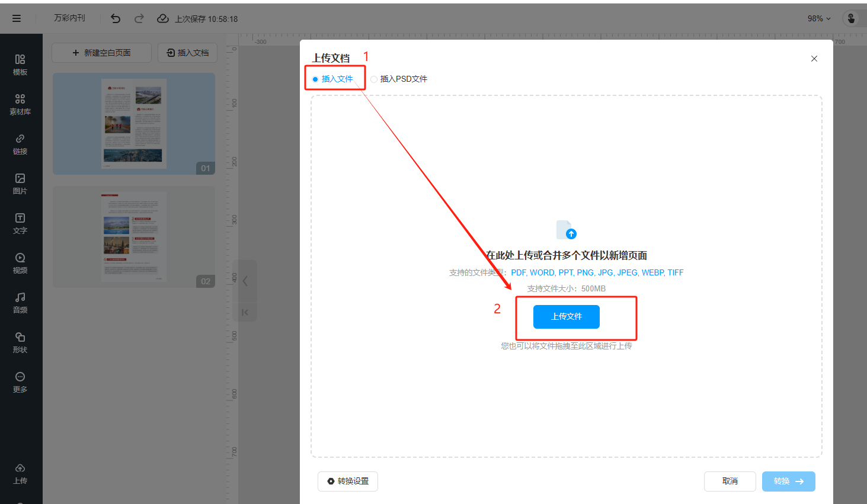Open the 图片 image panel icon

tap(20, 184)
